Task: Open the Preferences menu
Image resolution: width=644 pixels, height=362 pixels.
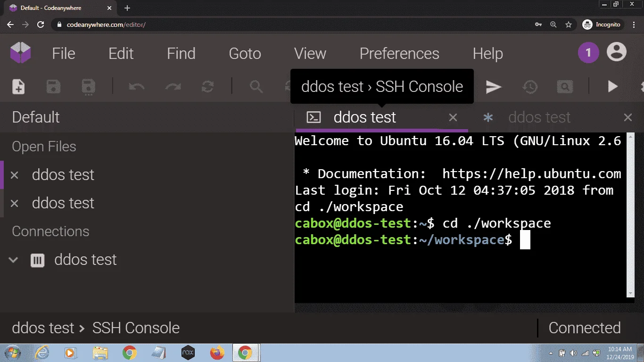Action: [399, 53]
